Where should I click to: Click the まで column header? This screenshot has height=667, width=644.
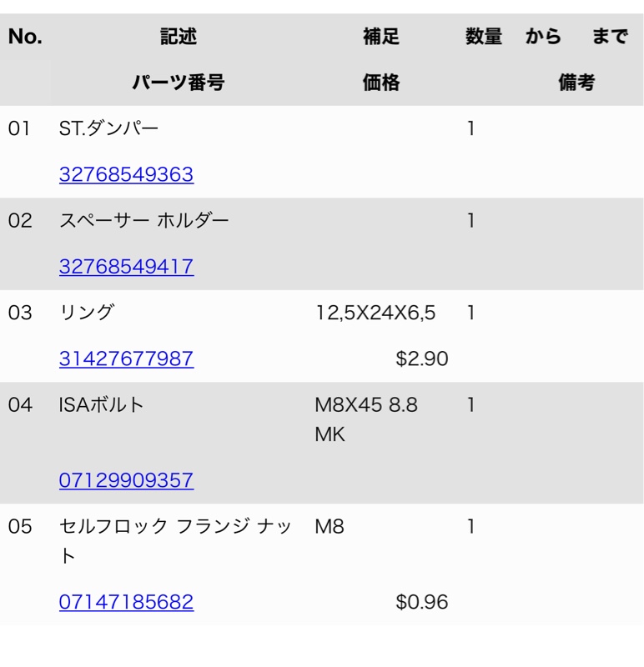point(609,38)
